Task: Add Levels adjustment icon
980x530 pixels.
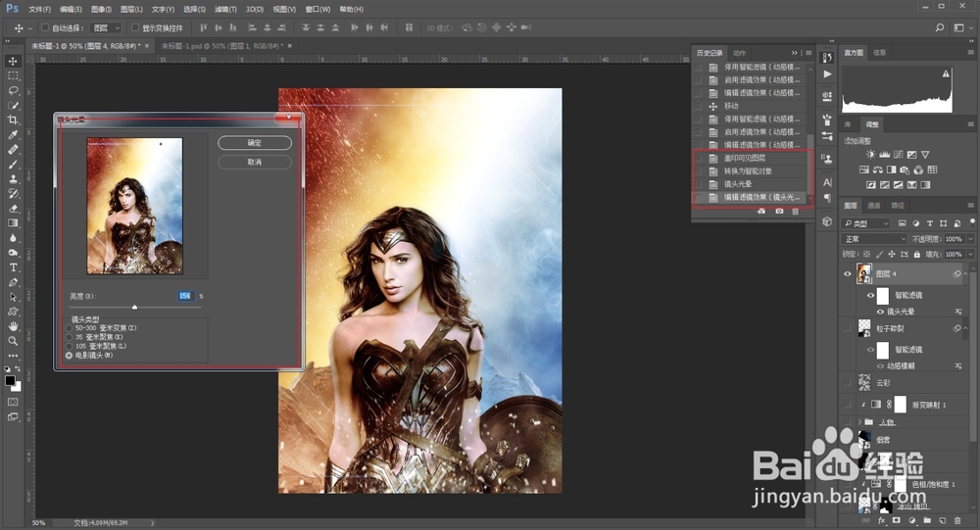Action: click(x=884, y=155)
